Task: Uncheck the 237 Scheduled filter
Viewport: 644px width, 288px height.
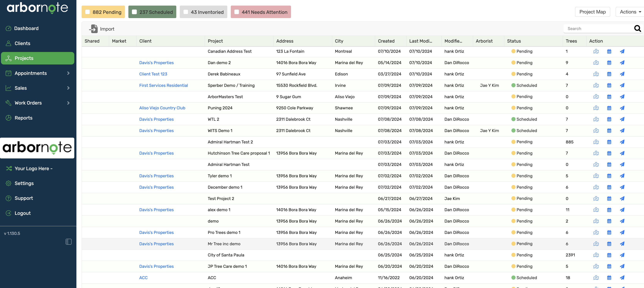Action: [135, 12]
